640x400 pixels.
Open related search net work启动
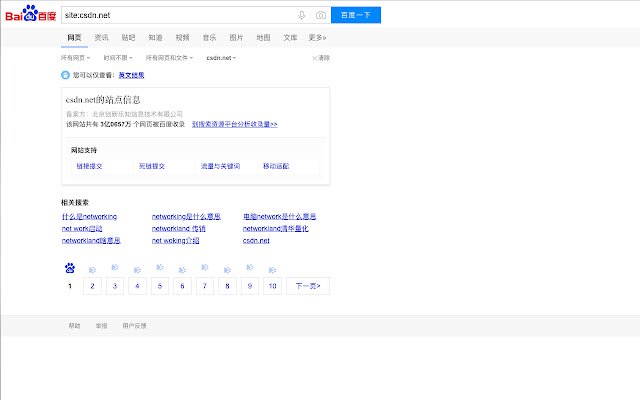82,229
